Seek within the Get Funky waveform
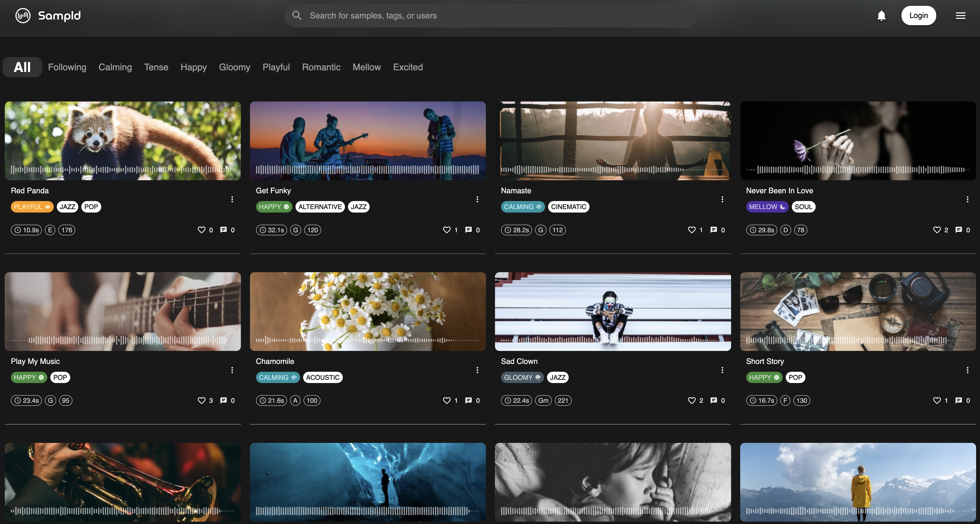 [x=367, y=170]
